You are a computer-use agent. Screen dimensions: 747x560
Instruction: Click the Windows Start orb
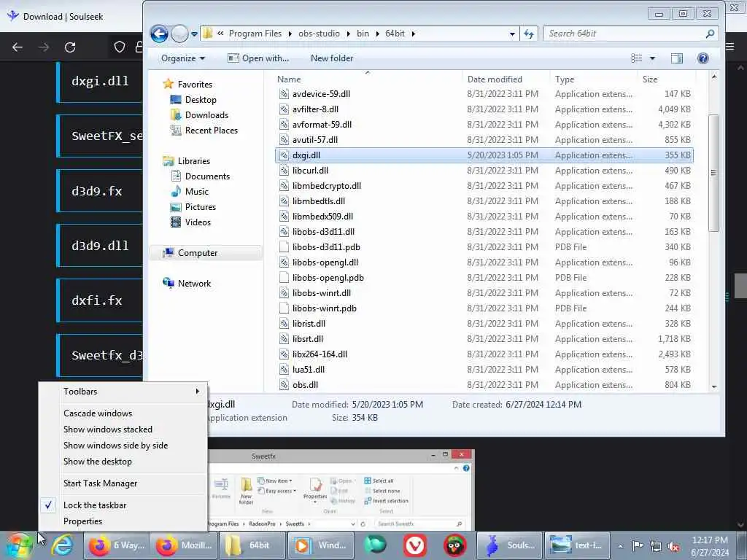(19, 545)
